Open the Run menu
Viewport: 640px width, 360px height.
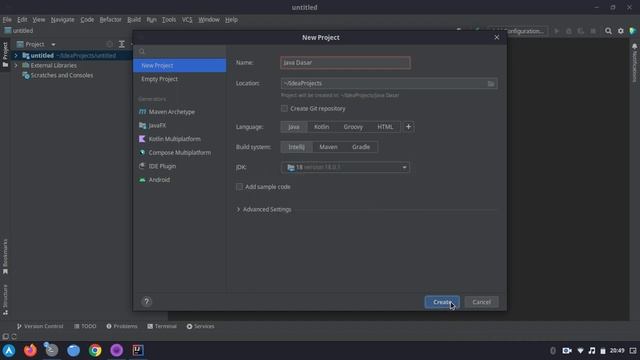pos(151,20)
